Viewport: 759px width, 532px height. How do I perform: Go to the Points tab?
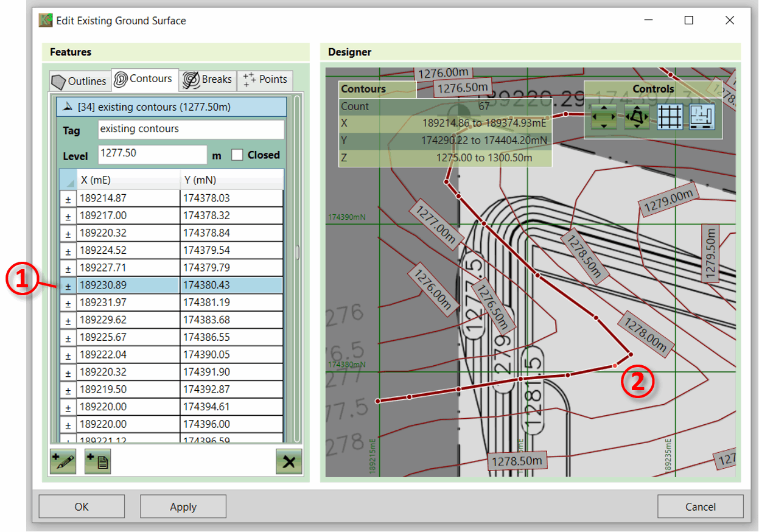pos(265,80)
